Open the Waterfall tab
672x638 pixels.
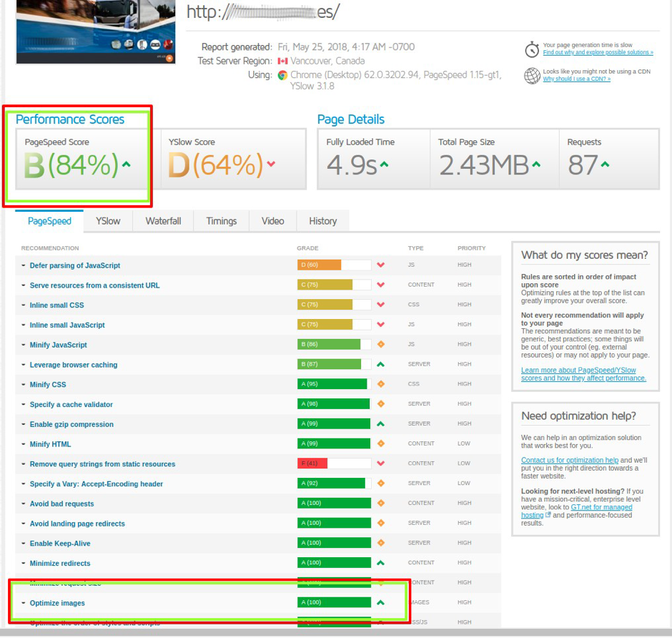pos(163,221)
